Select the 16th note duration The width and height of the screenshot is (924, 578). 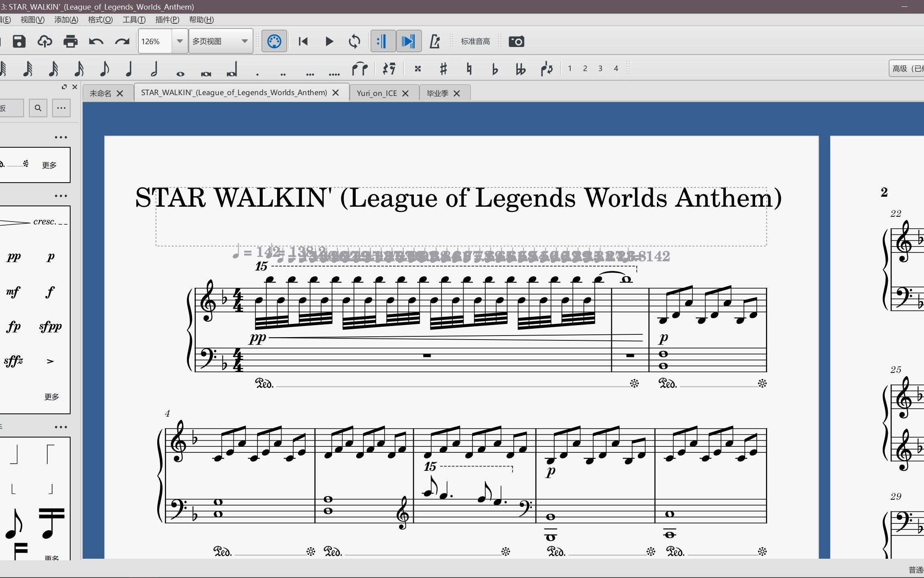point(79,69)
